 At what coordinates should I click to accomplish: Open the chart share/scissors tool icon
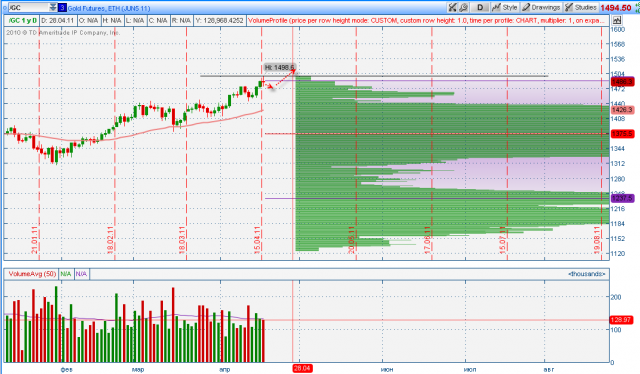point(453,7)
